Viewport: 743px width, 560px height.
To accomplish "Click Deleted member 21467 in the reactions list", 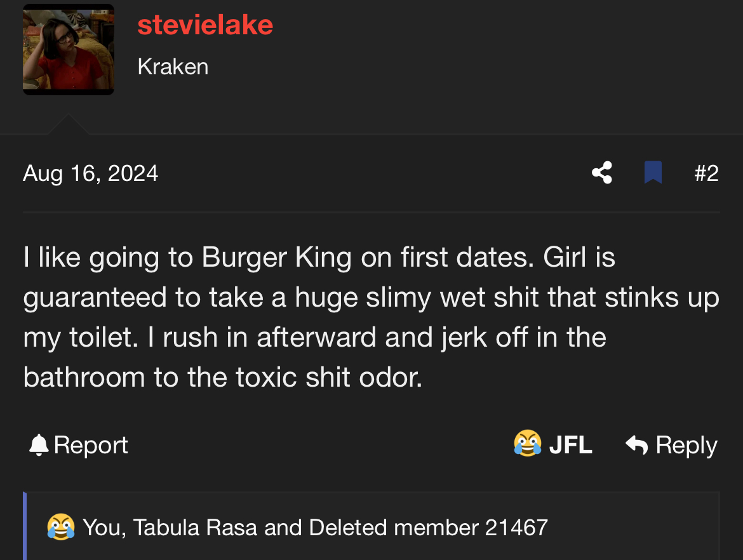I will coord(428,527).
